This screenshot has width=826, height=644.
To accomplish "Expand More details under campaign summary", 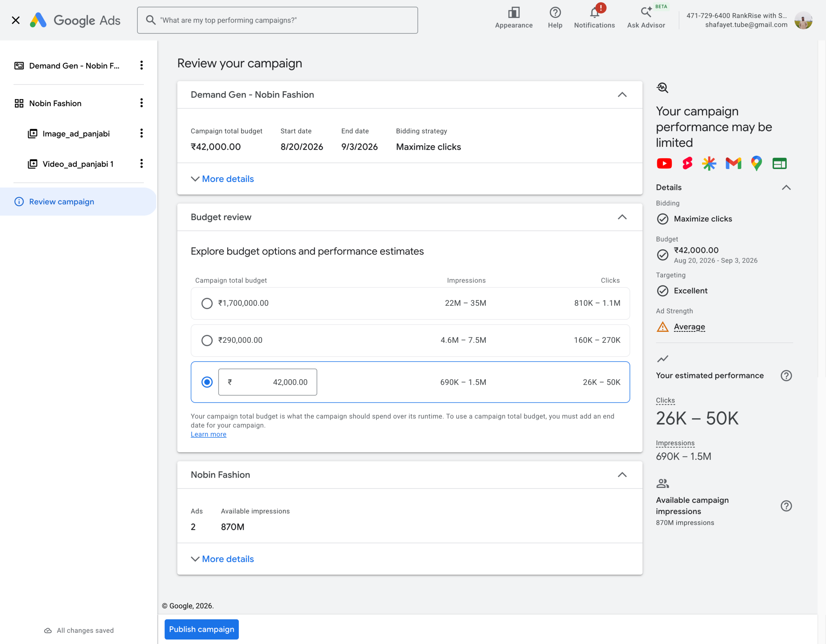I will pos(222,179).
